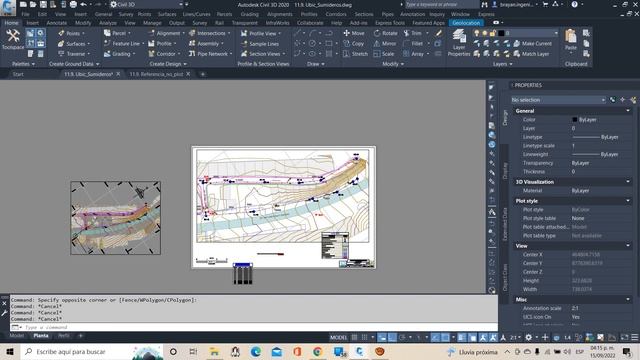Click the command line input field
The height and width of the screenshot is (360, 640).
[253, 327]
